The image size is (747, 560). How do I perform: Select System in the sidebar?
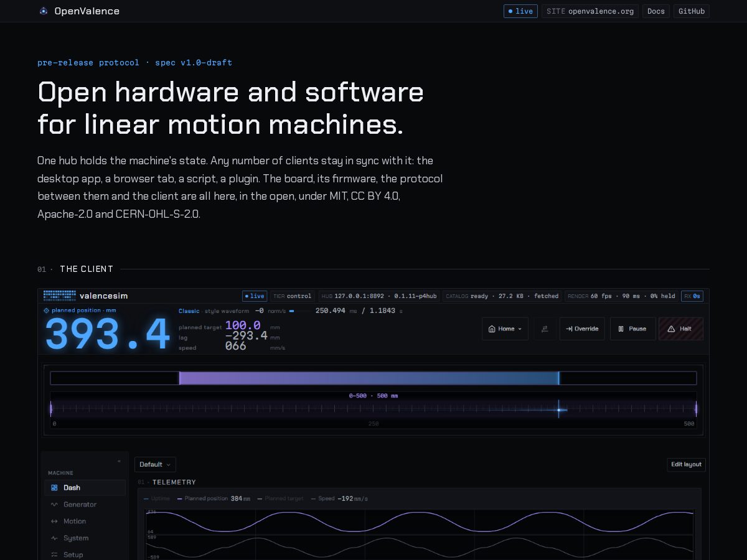(85, 538)
